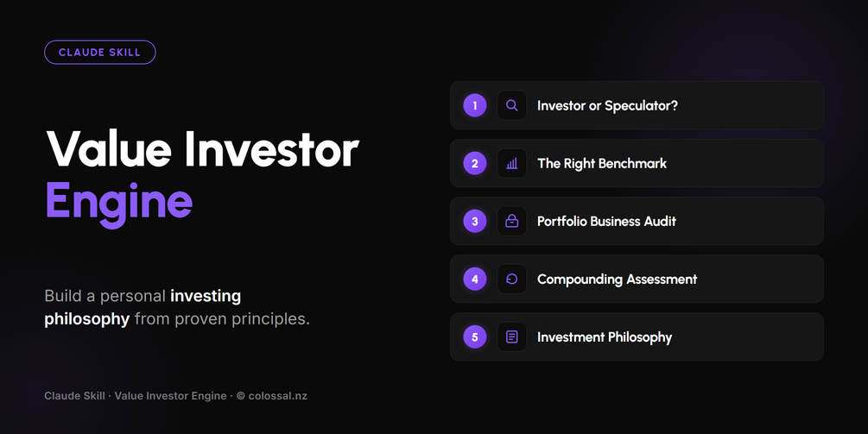
Task: Click the document philosophy icon
Action: 511,337
